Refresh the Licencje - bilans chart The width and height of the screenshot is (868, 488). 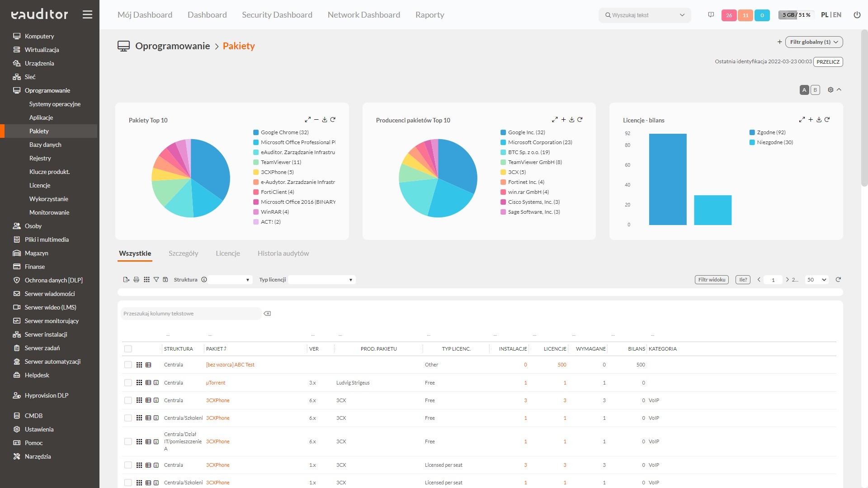(827, 120)
